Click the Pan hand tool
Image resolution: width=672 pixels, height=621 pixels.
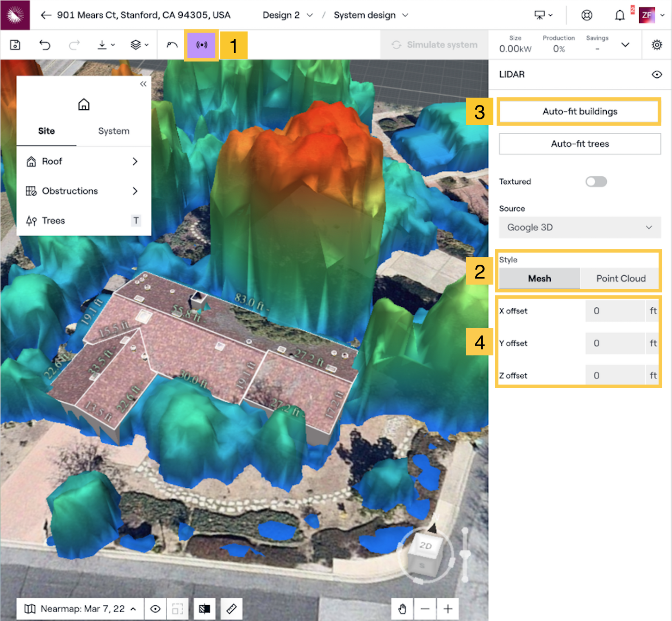[x=402, y=609]
